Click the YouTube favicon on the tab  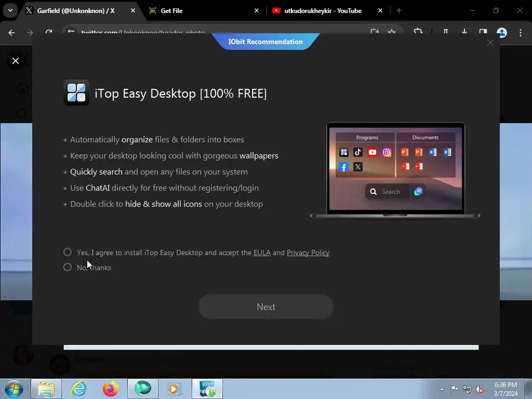(x=276, y=10)
